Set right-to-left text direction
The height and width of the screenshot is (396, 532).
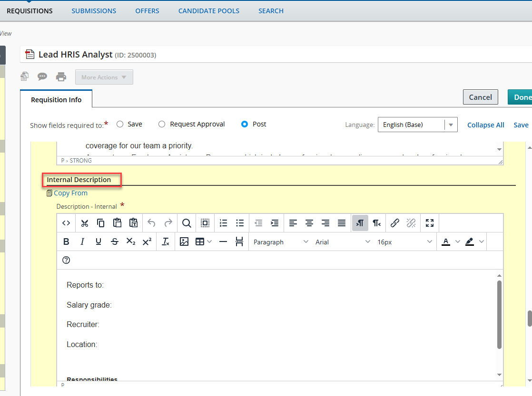(376, 223)
